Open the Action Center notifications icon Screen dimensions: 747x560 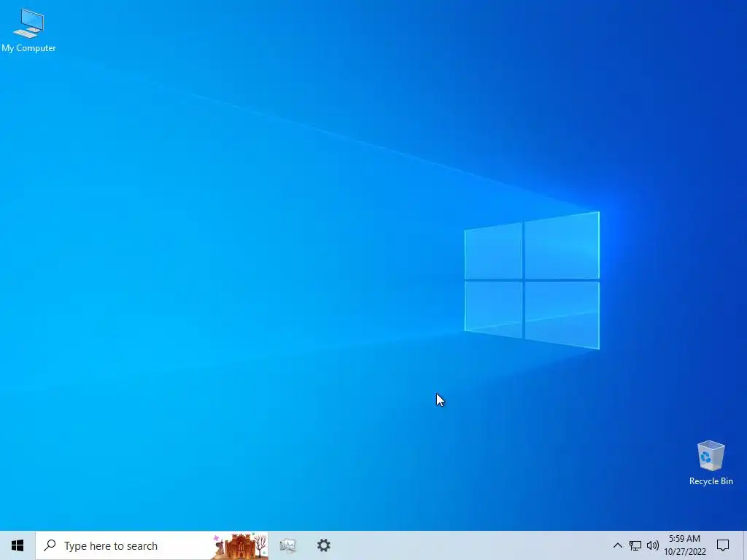point(723,545)
